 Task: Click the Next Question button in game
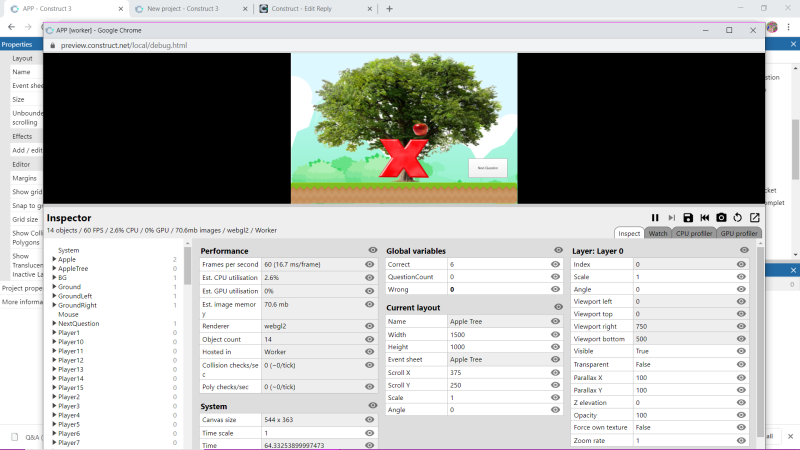pyautogui.click(x=488, y=168)
